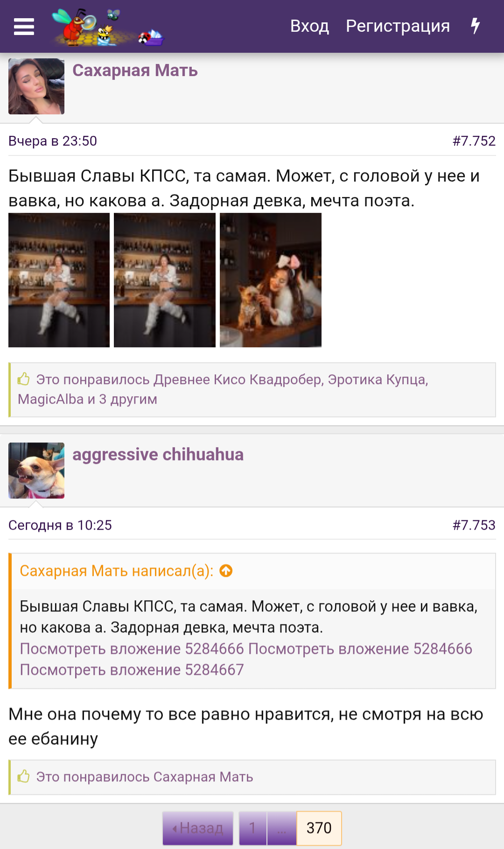The height and width of the screenshot is (849, 504).
Task: Open first bar photo thumbnail
Action: tap(59, 280)
